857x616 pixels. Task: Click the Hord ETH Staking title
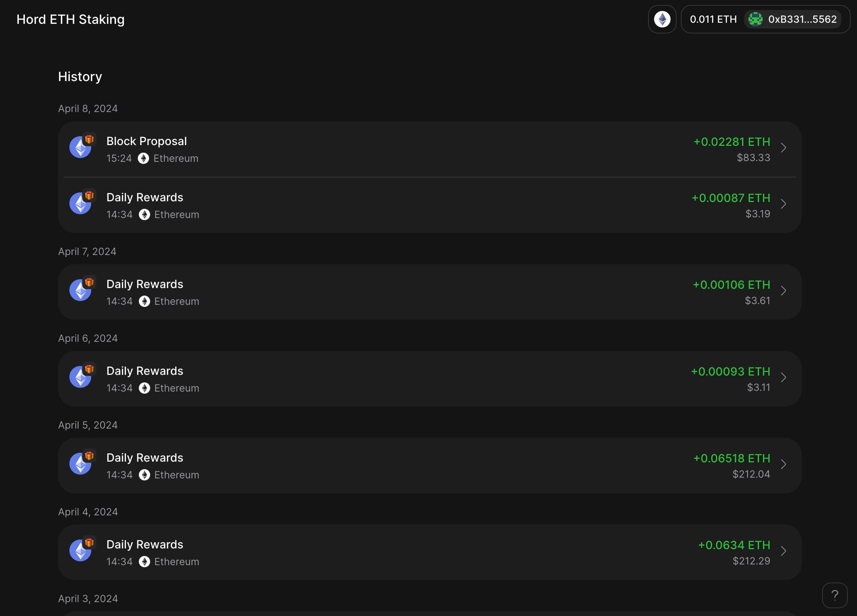70,19
